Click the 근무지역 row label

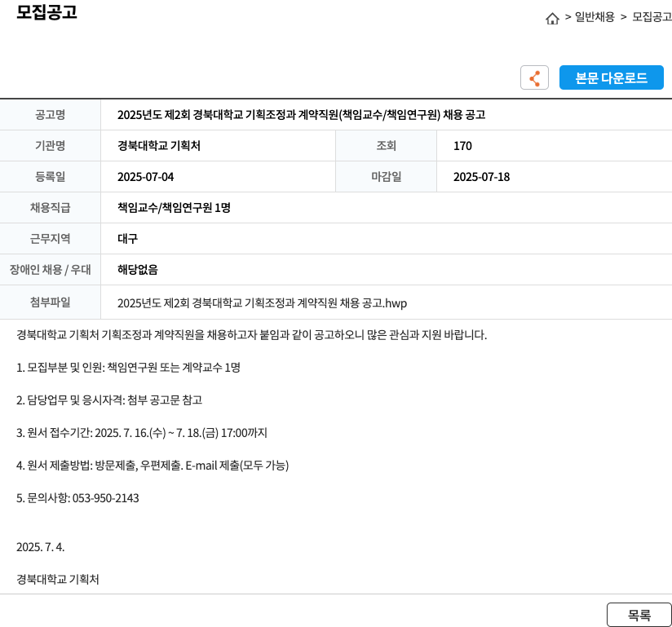50,239
